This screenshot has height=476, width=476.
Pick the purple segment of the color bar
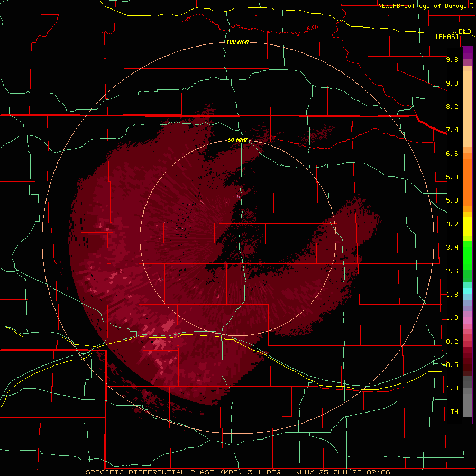[467, 53]
